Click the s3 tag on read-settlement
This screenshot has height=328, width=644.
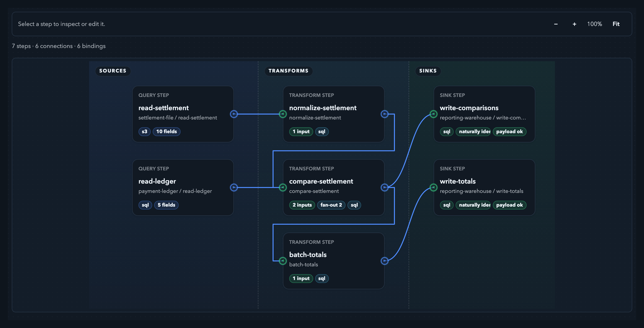(145, 132)
